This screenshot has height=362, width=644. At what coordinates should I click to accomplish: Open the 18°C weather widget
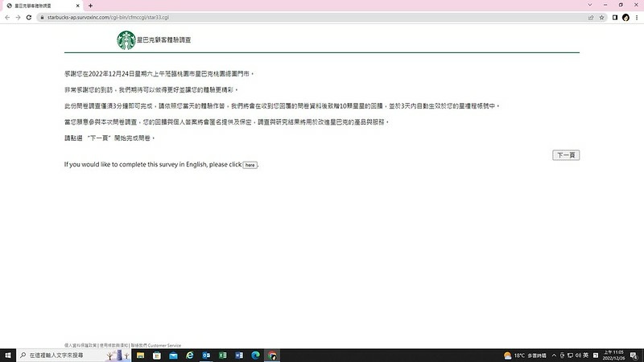click(525, 356)
